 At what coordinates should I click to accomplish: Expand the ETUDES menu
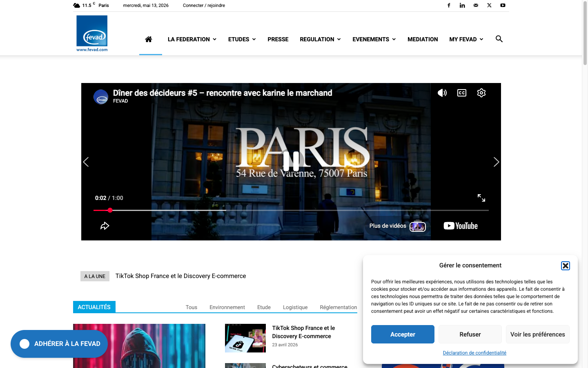[x=242, y=39]
